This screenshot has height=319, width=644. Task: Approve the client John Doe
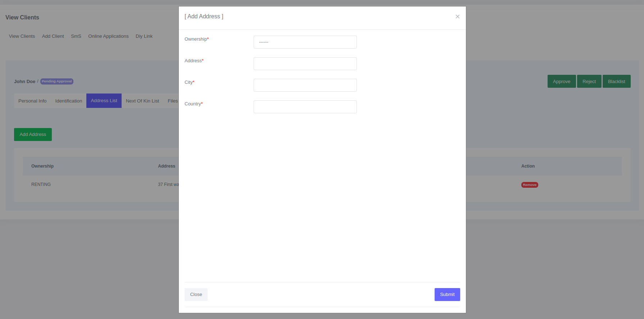tap(561, 82)
